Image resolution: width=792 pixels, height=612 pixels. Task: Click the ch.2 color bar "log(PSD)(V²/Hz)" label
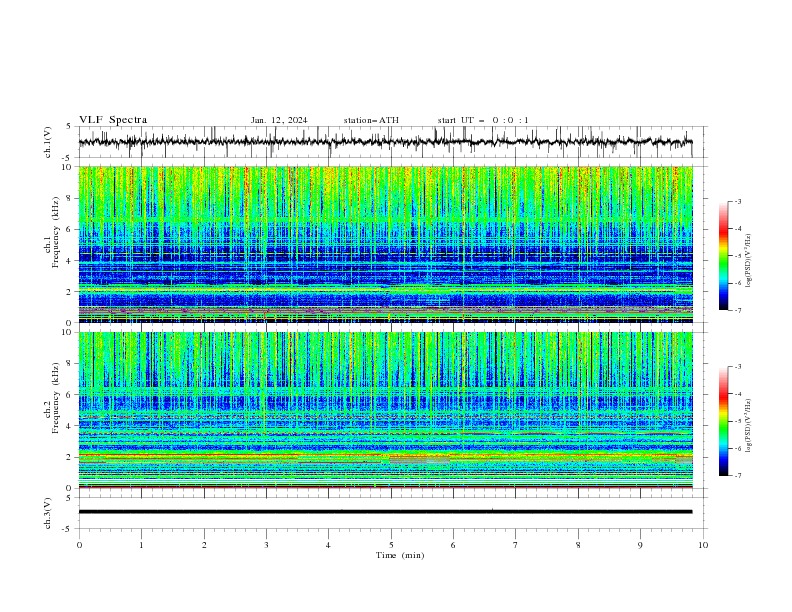pyautogui.click(x=749, y=426)
